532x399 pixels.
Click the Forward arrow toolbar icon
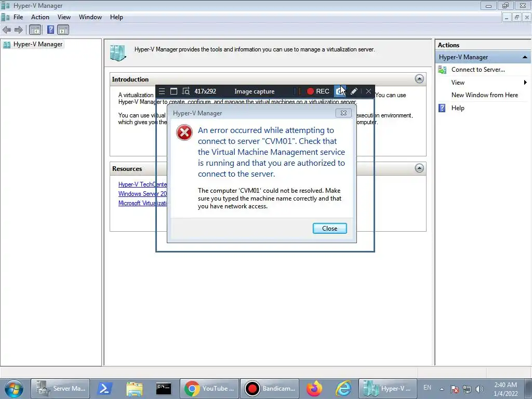pos(18,30)
